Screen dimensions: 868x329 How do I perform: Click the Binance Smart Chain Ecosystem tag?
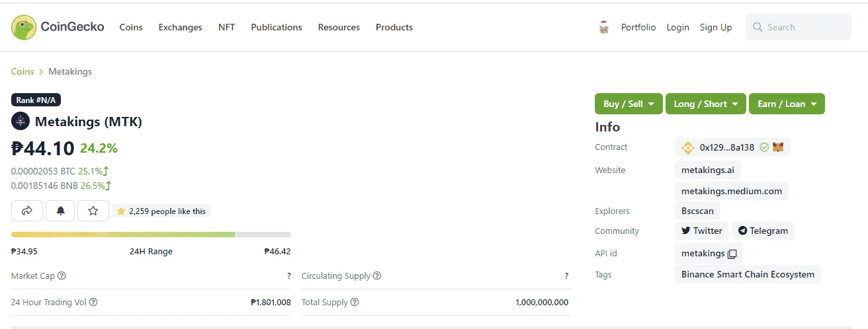(x=748, y=274)
